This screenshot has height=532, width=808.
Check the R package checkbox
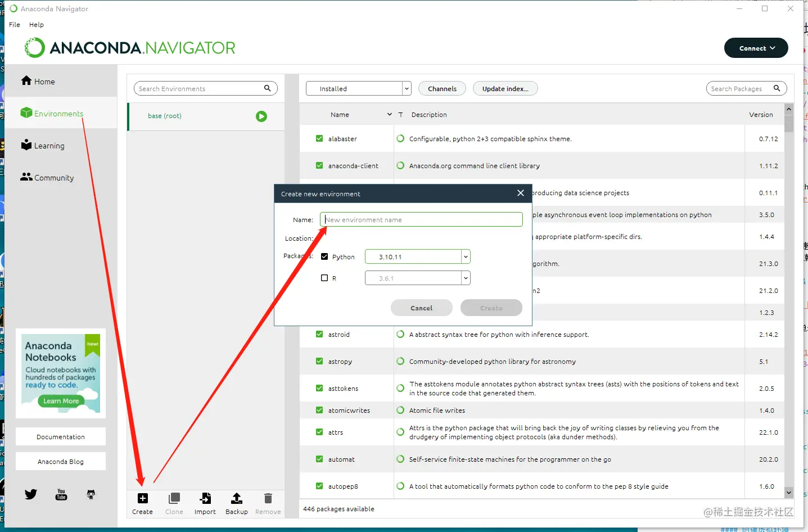[x=324, y=278]
